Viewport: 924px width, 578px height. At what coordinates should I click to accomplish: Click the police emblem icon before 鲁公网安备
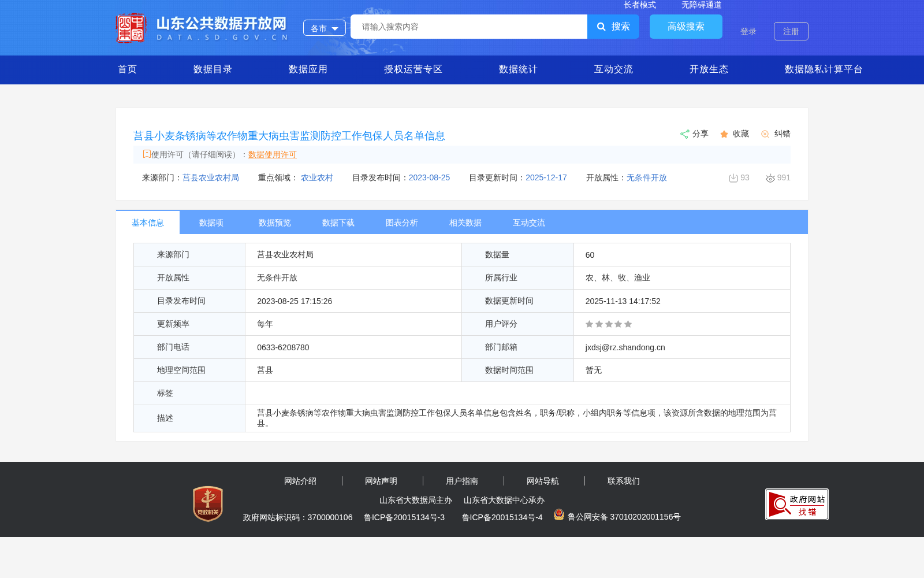coord(558,514)
